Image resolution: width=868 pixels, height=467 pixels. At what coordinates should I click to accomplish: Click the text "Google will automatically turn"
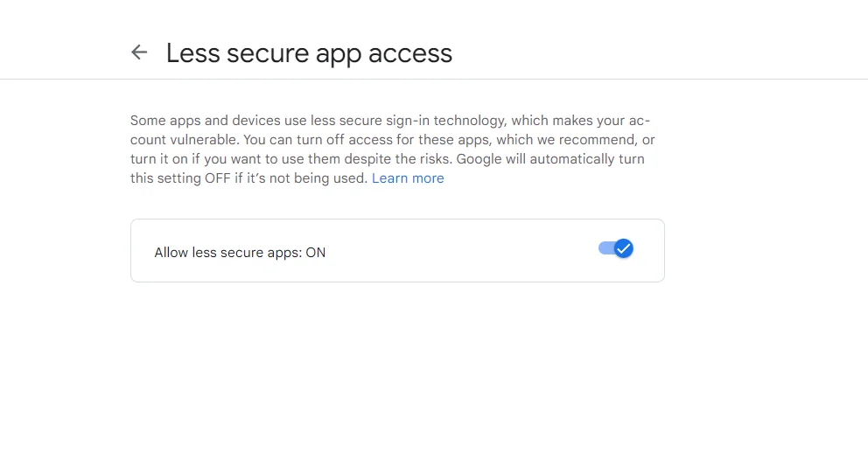[x=550, y=159]
